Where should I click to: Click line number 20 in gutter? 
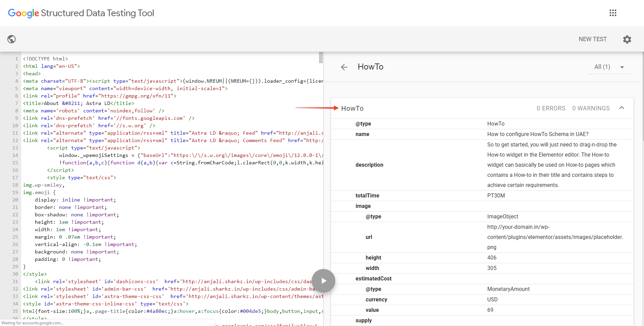click(15, 200)
